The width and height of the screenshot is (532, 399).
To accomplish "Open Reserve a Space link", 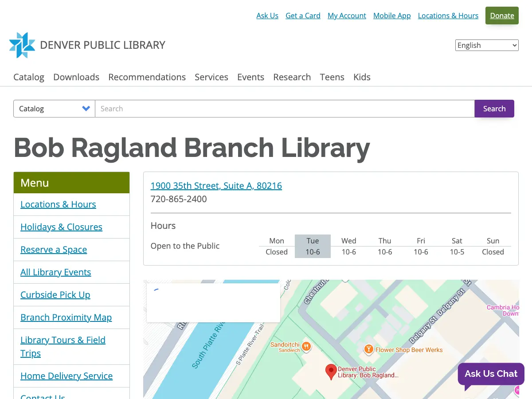I will [x=54, y=250].
